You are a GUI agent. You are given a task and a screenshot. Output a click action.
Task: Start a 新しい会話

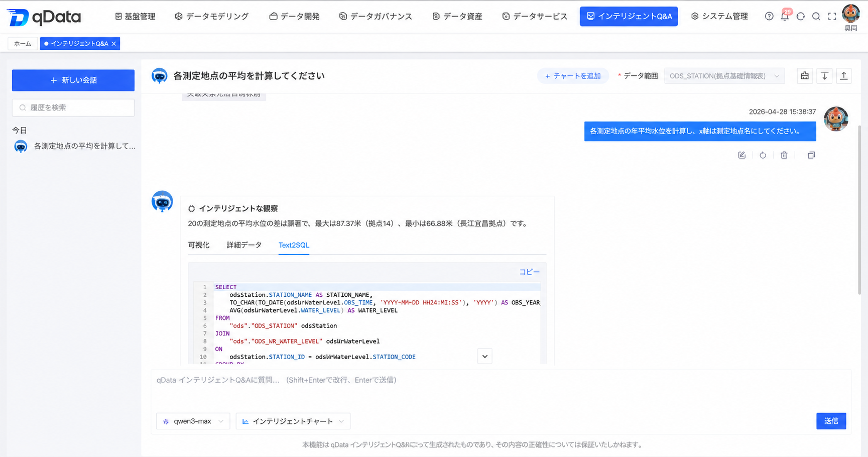(x=73, y=80)
